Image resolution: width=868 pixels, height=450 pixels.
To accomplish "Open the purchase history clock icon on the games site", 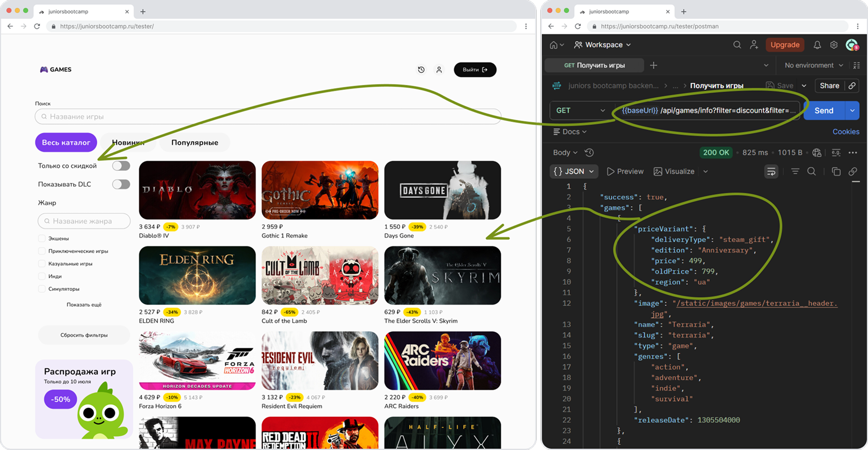I will coord(421,70).
